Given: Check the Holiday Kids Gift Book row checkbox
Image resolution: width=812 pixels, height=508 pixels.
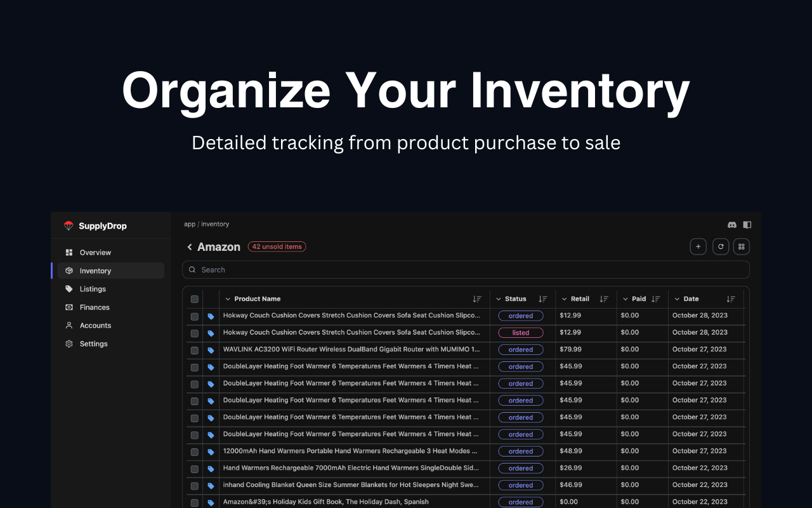Looking at the screenshot, I should pos(195,502).
